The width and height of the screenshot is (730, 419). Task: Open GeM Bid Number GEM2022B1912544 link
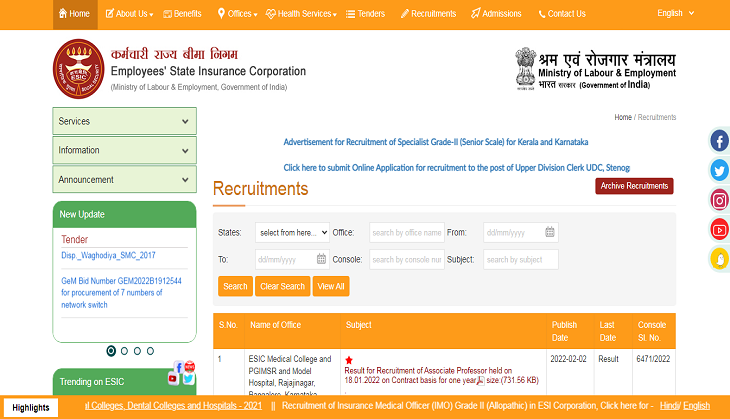point(122,293)
